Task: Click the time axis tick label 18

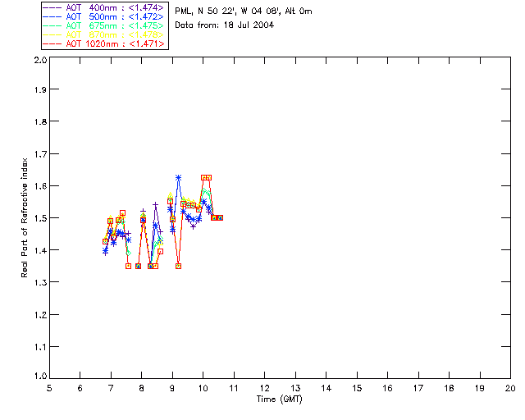Action: [x=449, y=388]
